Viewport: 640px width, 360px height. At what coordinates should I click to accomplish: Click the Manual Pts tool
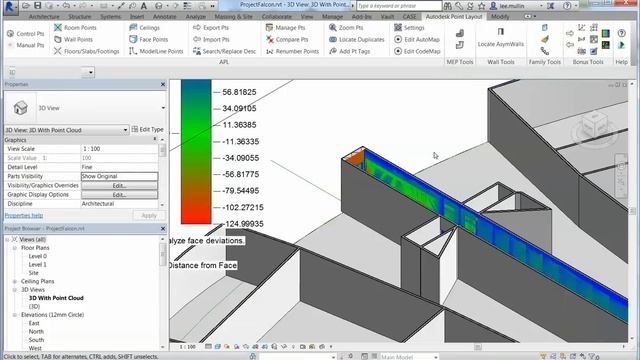point(25,45)
